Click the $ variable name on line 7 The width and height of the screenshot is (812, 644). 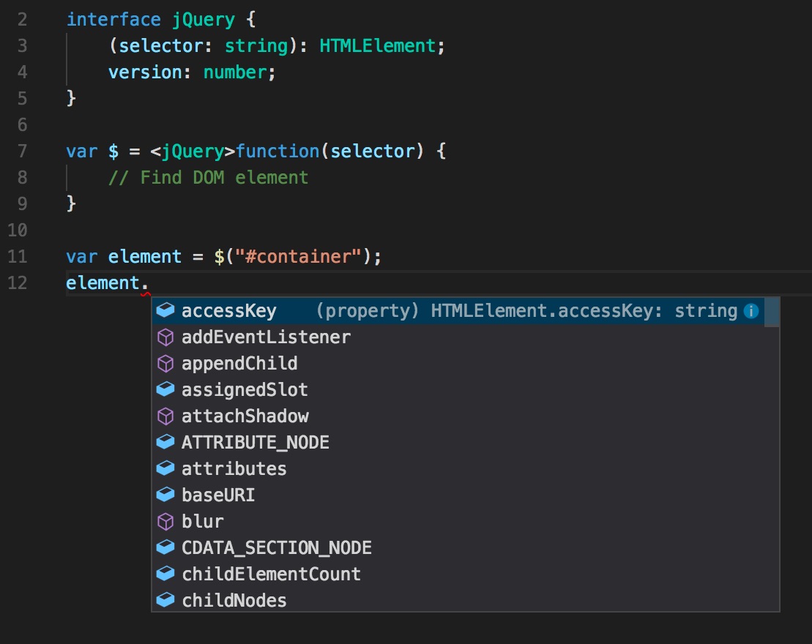coord(113,151)
